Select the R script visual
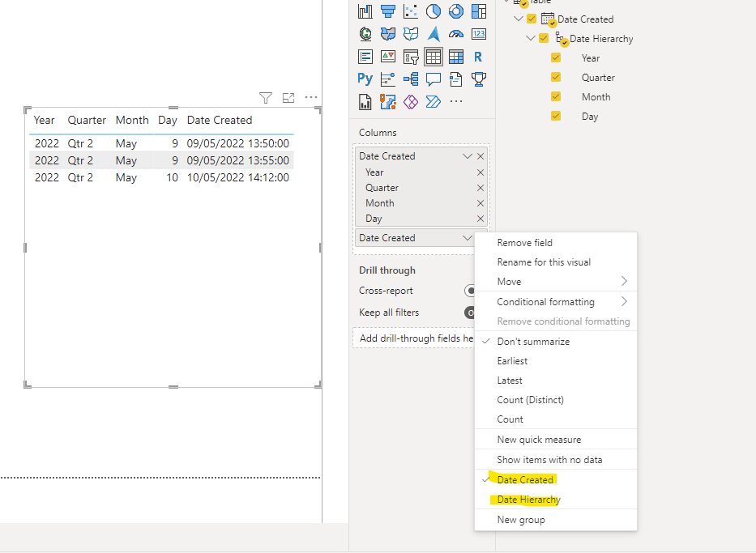 pos(478,57)
